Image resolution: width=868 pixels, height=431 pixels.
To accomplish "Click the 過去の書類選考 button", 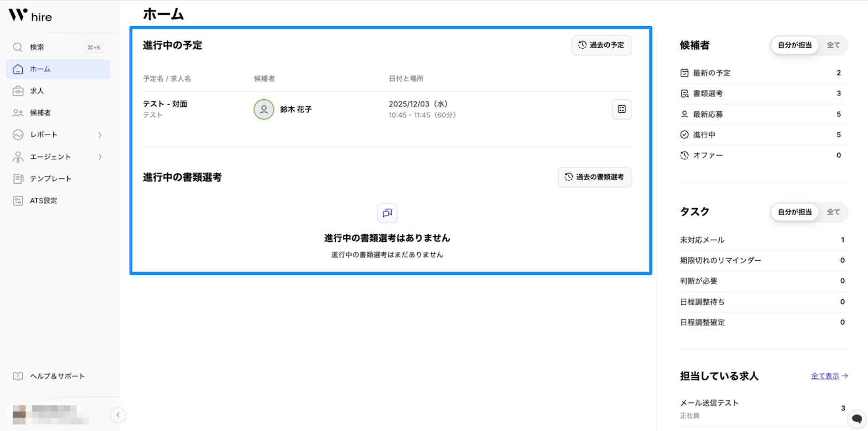I will (595, 177).
